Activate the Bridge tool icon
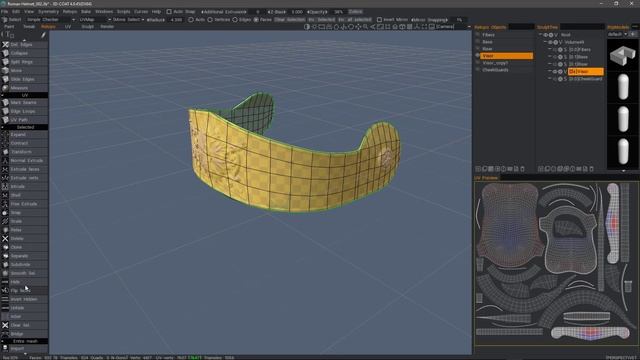Viewport: 640px width, 360px height. [x=5, y=334]
